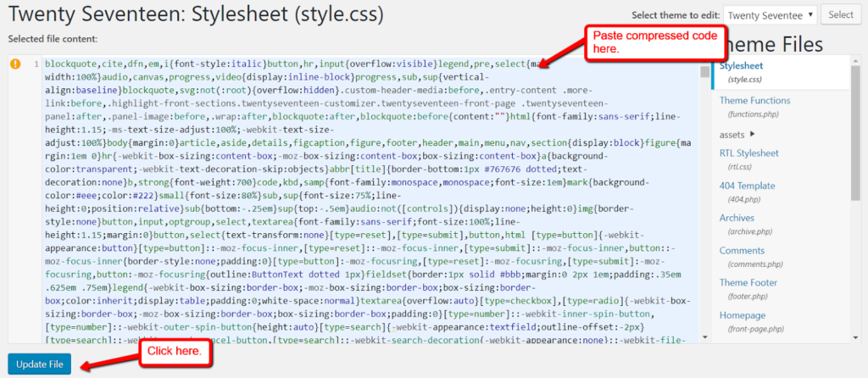Click the '(footer.php)' filename text
Screen dimensions: 868x378
(748, 296)
